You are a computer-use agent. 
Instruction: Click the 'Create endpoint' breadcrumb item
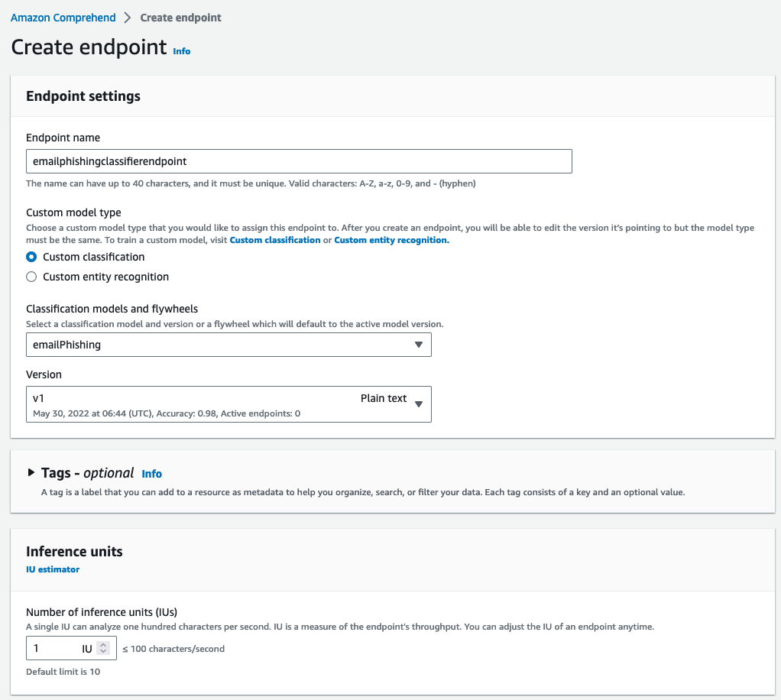(180, 18)
